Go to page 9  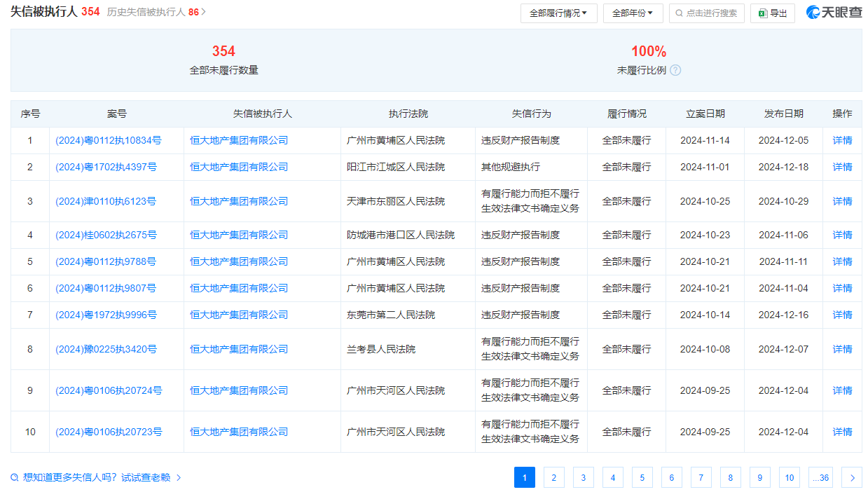click(x=759, y=478)
